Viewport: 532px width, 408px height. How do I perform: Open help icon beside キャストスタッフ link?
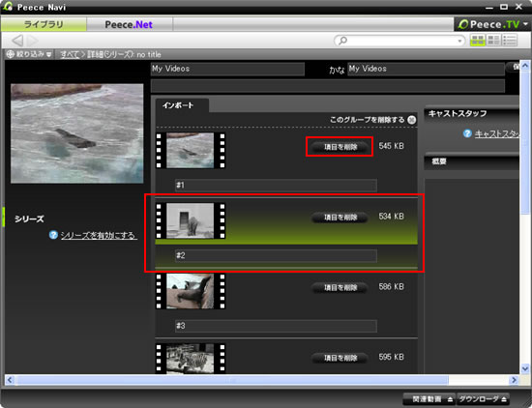(x=467, y=133)
